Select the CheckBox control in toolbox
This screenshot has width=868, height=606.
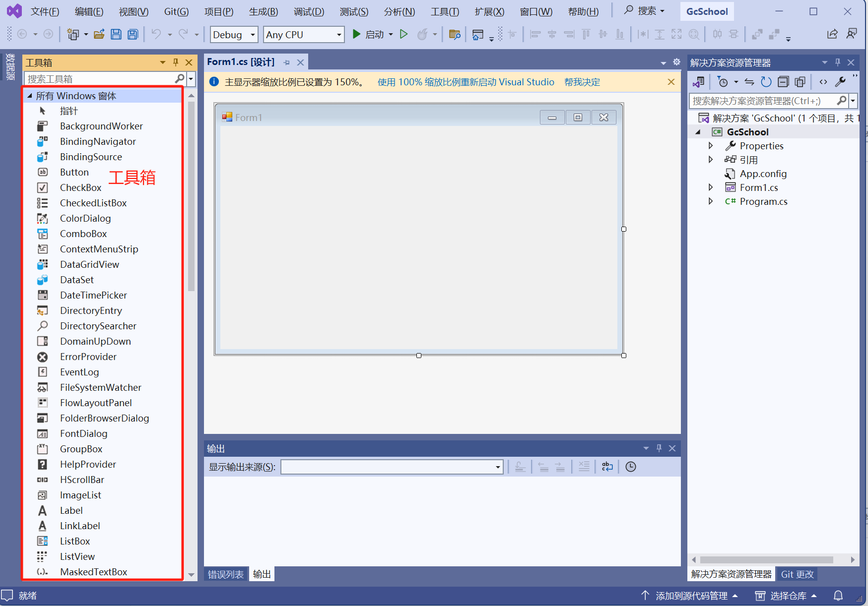(x=80, y=187)
